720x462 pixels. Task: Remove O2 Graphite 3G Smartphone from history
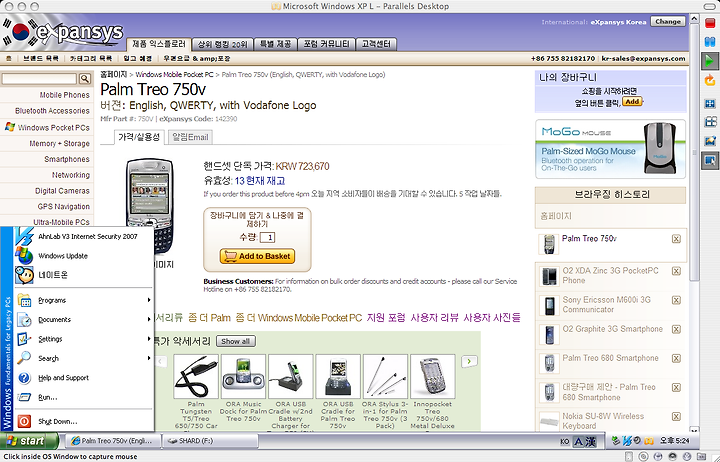(676, 329)
